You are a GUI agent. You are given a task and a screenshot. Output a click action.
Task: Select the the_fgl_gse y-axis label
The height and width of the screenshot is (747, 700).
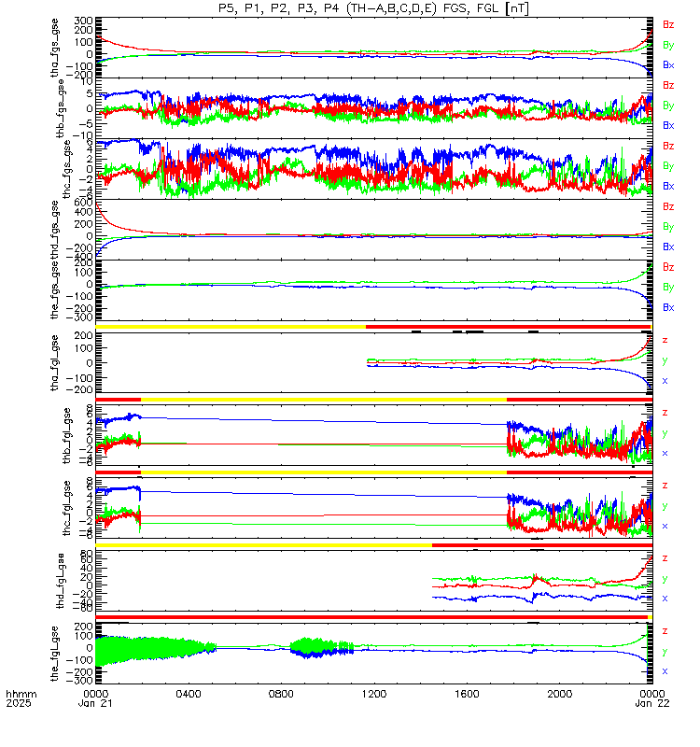(x=55, y=654)
